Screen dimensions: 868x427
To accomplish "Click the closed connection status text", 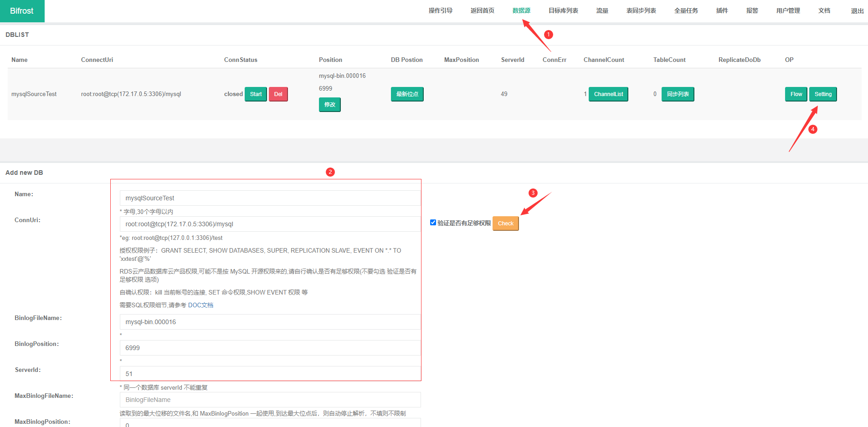I will [233, 94].
